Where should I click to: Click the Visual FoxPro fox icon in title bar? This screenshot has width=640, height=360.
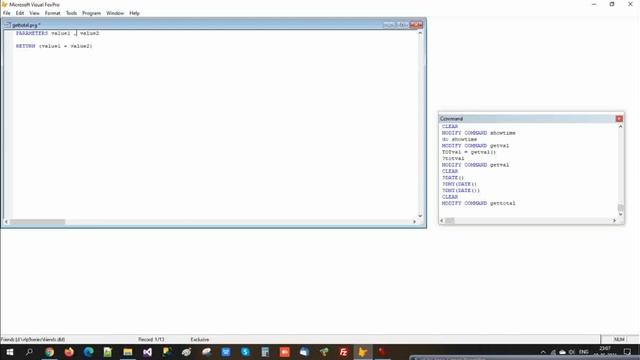tap(4, 4)
